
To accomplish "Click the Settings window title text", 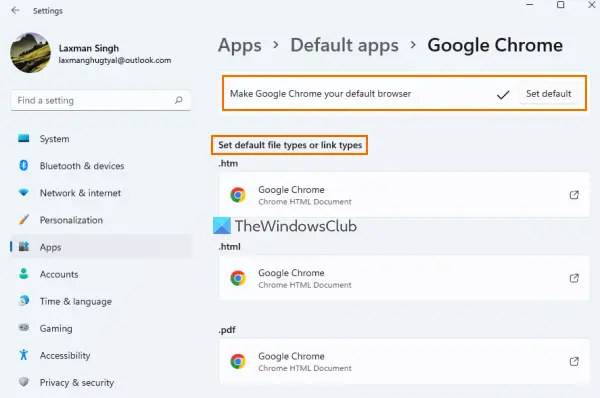I will tap(47, 11).
